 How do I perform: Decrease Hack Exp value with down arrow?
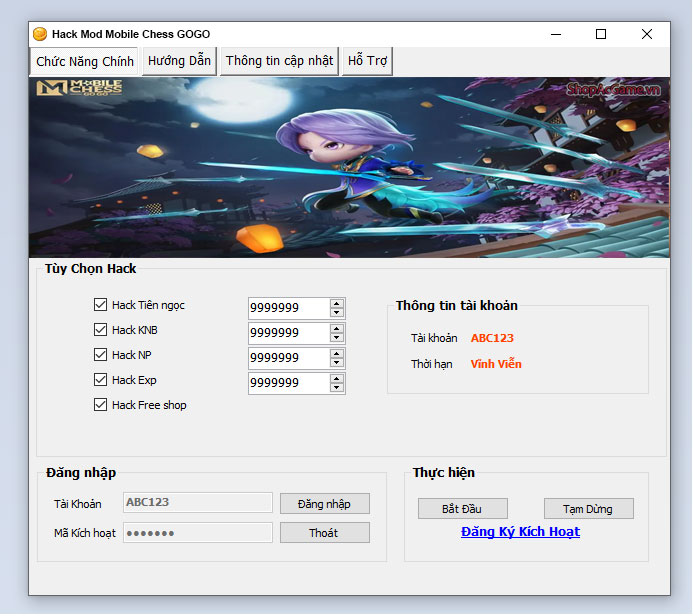337,388
